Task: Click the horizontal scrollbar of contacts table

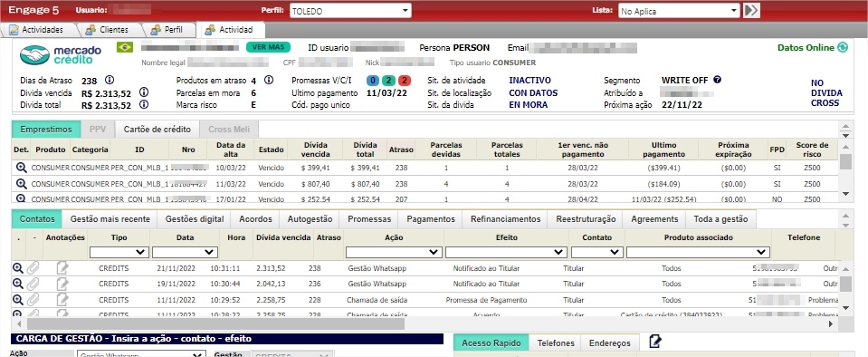Action: (x=216, y=323)
